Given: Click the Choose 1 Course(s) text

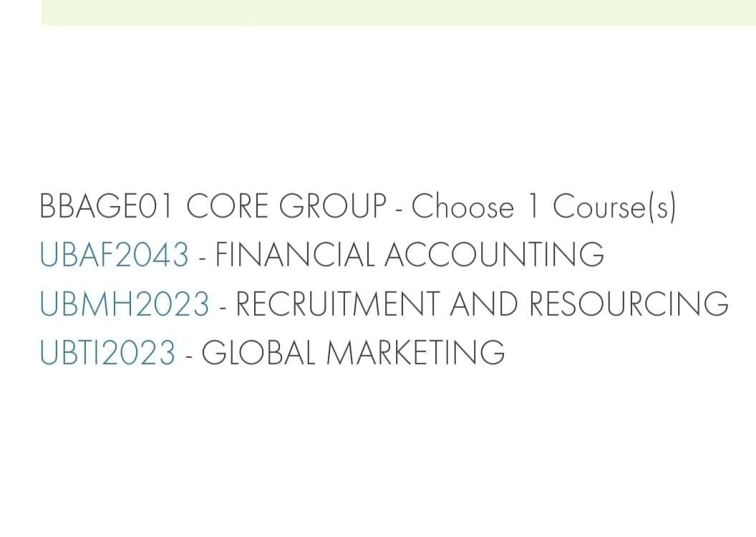Looking at the screenshot, I should point(544,207).
